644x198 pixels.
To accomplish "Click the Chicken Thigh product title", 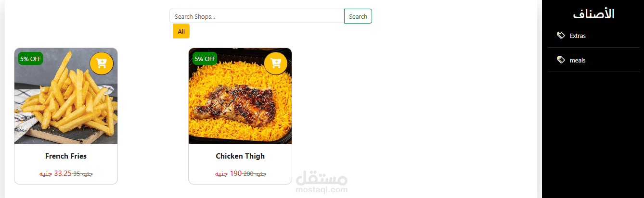I will pyautogui.click(x=240, y=156).
